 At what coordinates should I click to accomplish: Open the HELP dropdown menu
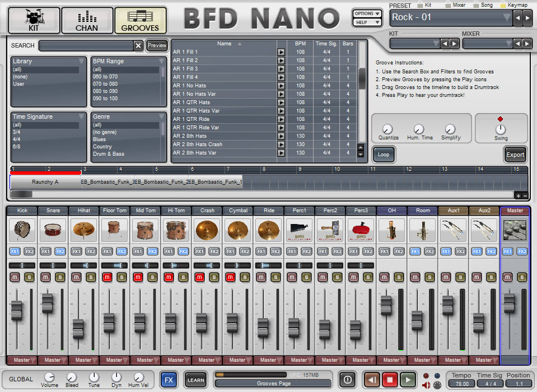(x=367, y=22)
